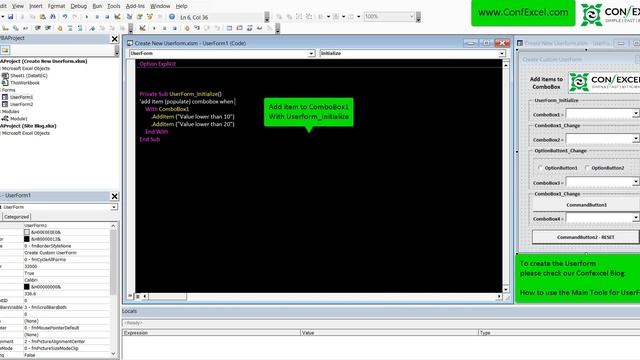Open the Initialize procedure dropdown
This screenshot has width=640, height=360.
[x=502, y=53]
